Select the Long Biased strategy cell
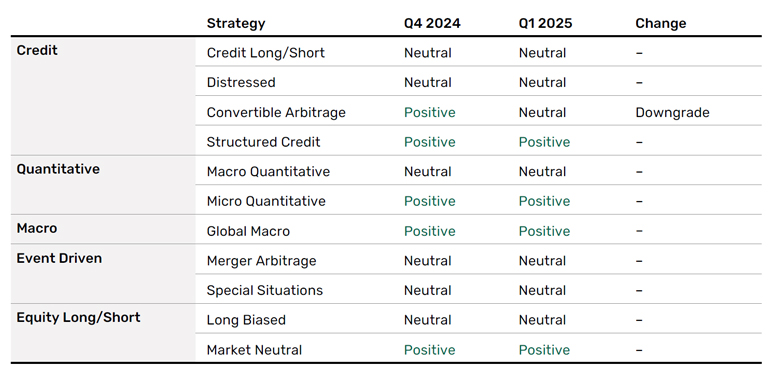 tap(246, 320)
